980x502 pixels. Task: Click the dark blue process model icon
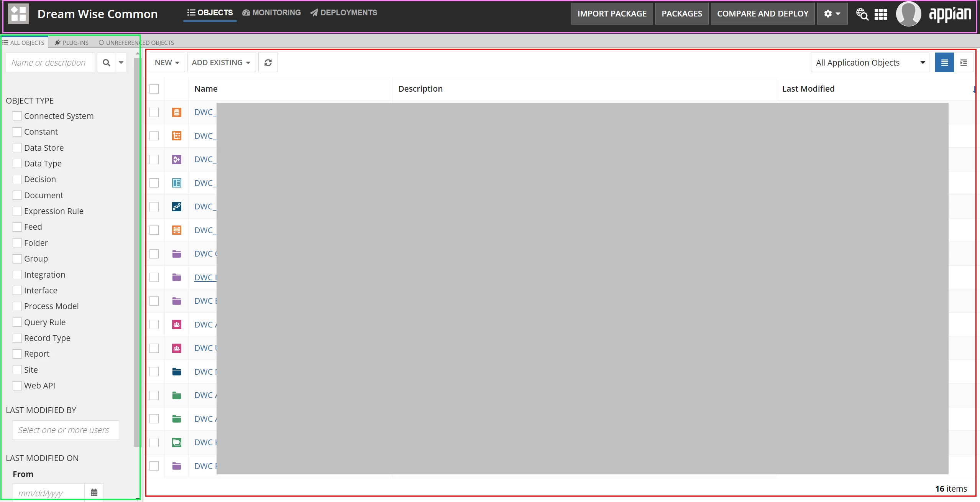pyautogui.click(x=177, y=207)
